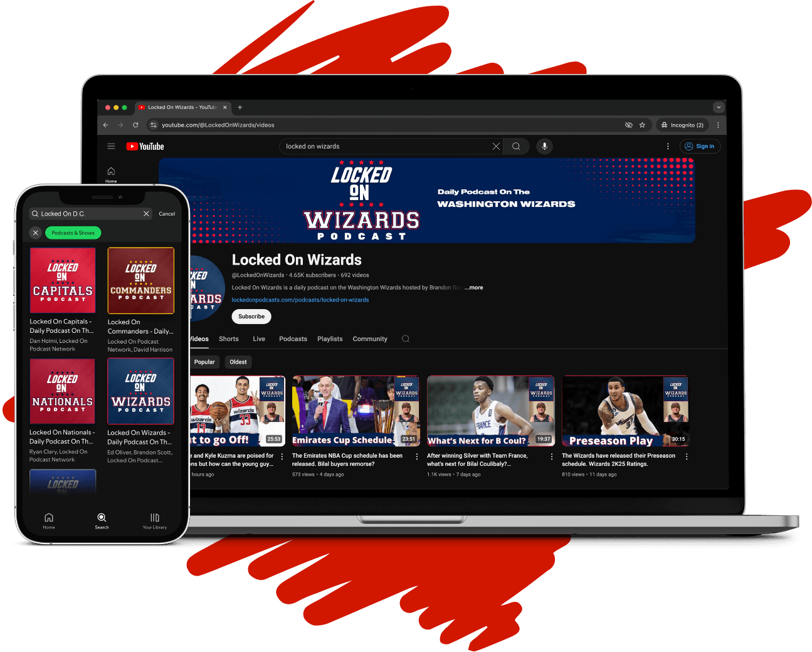Bookmark this page with the star icon
The width and height of the screenshot is (812, 652).
(x=642, y=125)
